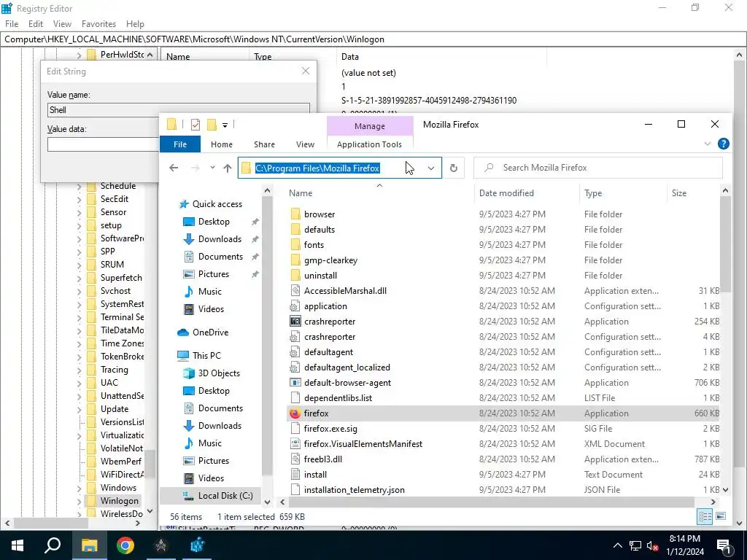Open the notification center
Image resolution: width=747 pixels, height=560 pixels.
(x=724, y=545)
